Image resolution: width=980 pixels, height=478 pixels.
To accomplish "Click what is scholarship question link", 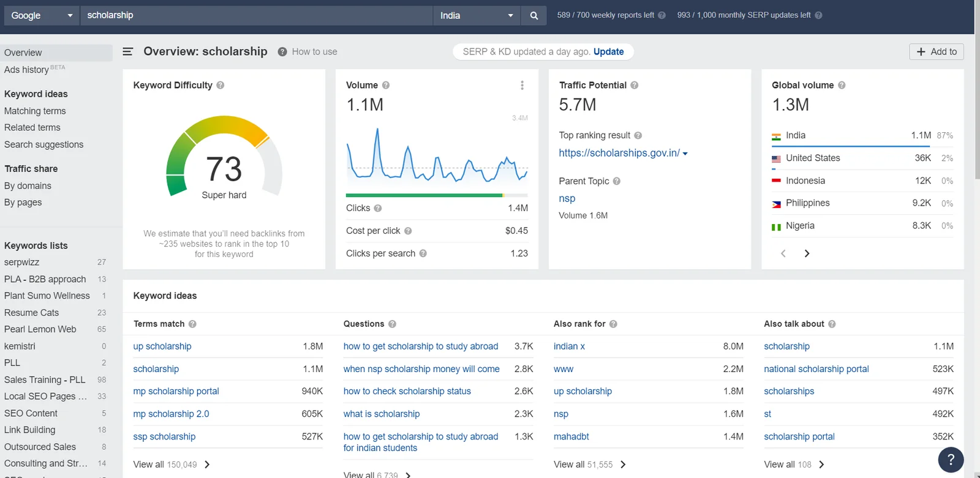I will pyautogui.click(x=382, y=414).
